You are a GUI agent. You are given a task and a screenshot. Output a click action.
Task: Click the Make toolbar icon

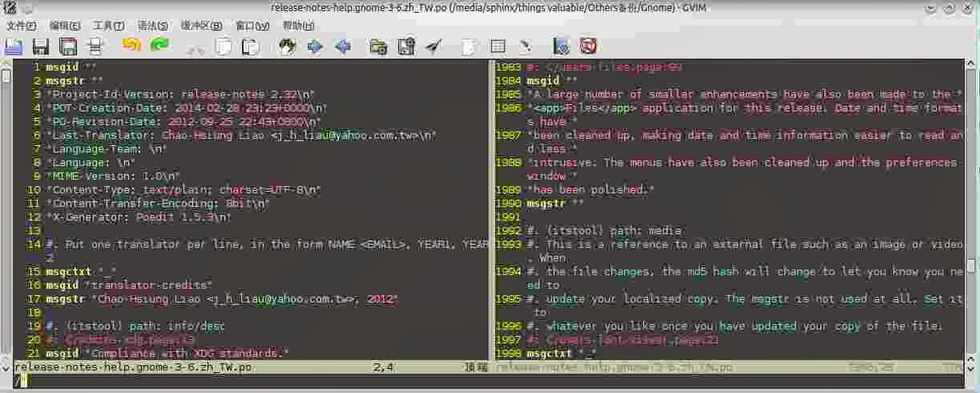point(470,47)
